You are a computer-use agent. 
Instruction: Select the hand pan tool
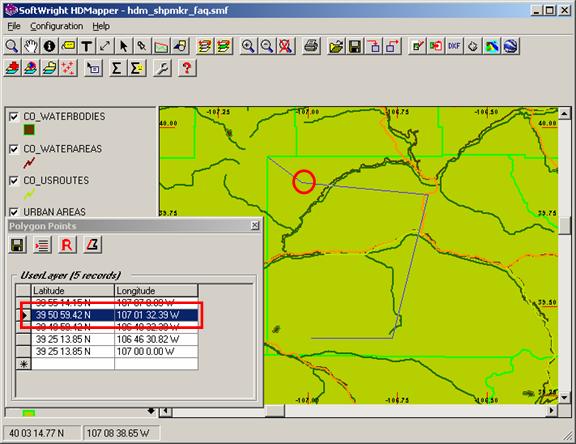coord(31,46)
